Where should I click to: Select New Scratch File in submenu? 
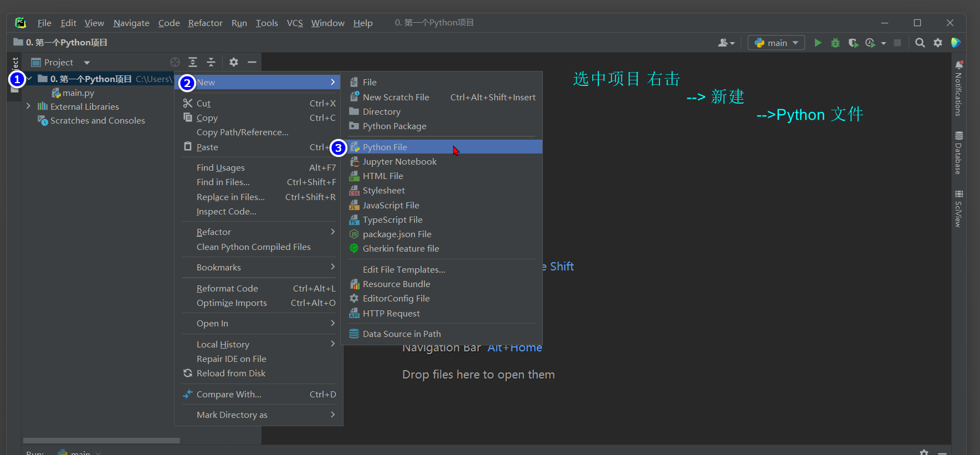point(442,97)
